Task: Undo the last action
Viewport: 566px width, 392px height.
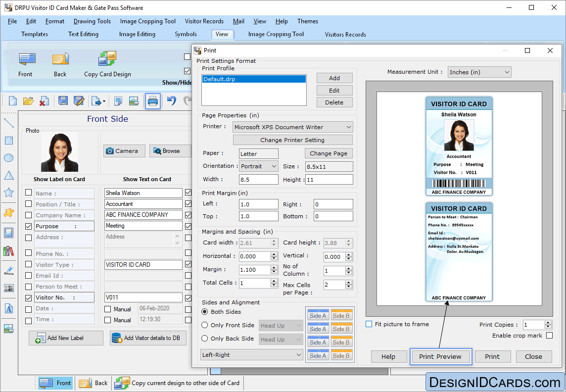Action: (x=172, y=100)
